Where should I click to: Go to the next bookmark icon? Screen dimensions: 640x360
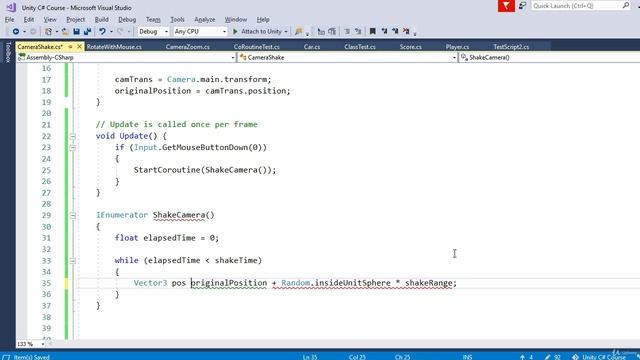[x=395, y=31]
